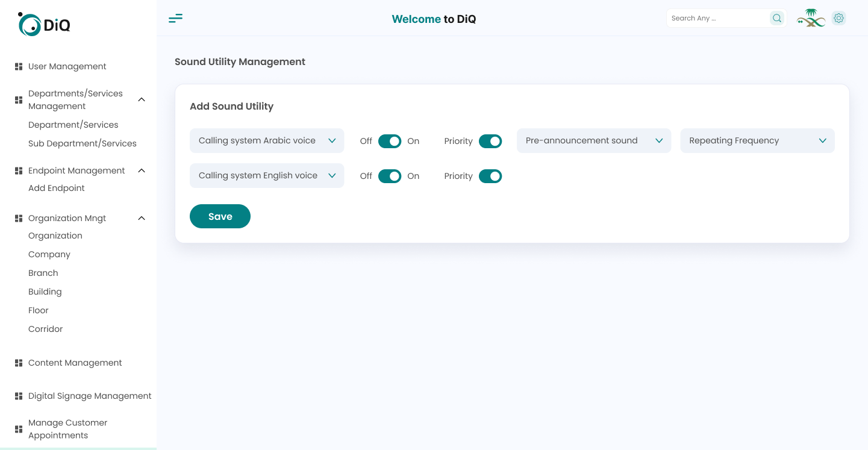Go to Organization submenu item
The image size is (868, 450).
click(55, 236)
